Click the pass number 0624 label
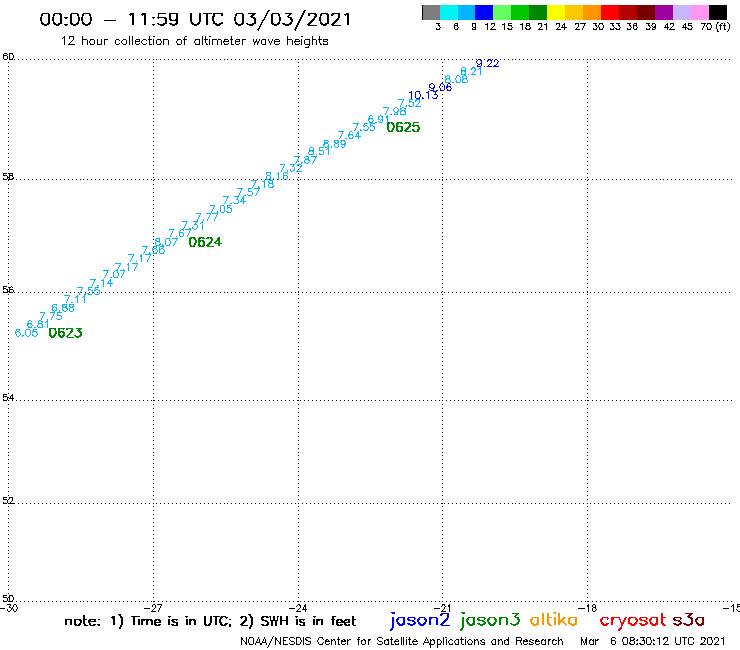The image size is (740, 650). point(205,242)
